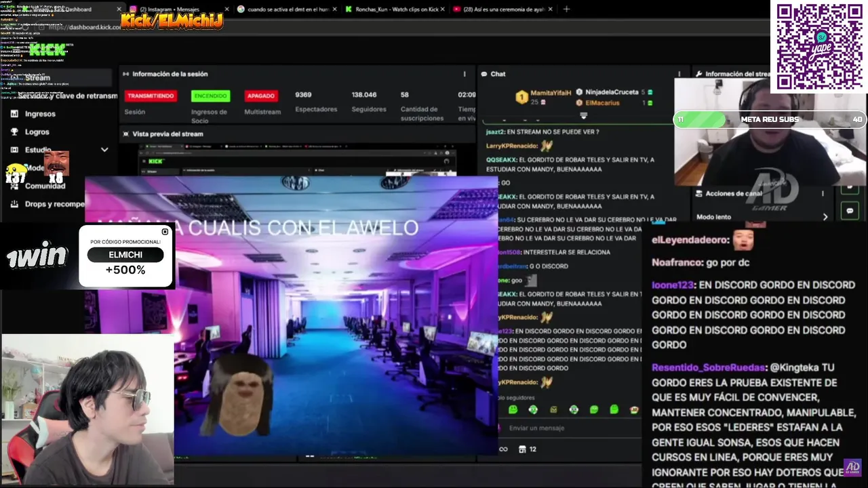Open Ingresos in the sidebar
Viewport: 868px width, 488px height.
40,114
